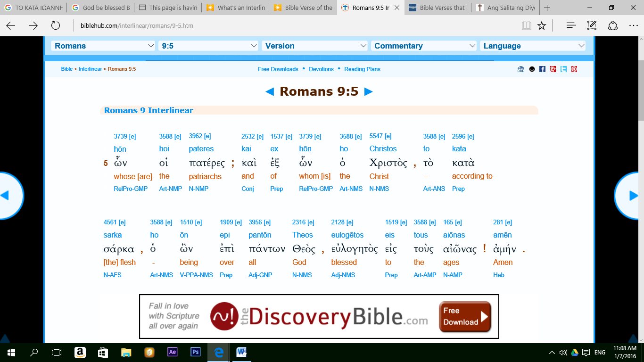This screenshot has width=644, height=362.
Task: Expand the Language dropdown
Action: [533, 45]
